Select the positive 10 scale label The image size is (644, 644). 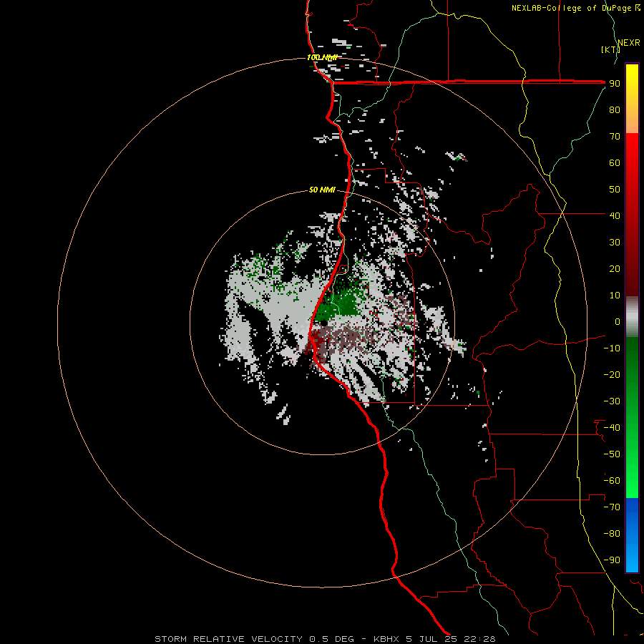pyautogui.click(x=615, y=296)
